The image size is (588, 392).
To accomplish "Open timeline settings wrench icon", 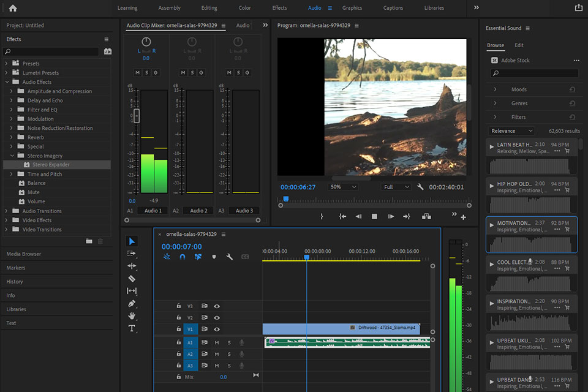I will coord(229,257).
